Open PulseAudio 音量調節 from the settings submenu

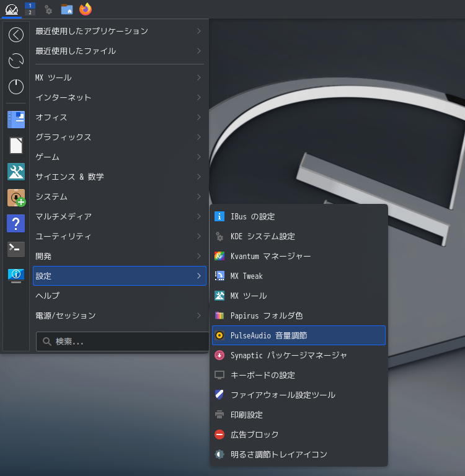pyautogui.click(x=299, y=335)
